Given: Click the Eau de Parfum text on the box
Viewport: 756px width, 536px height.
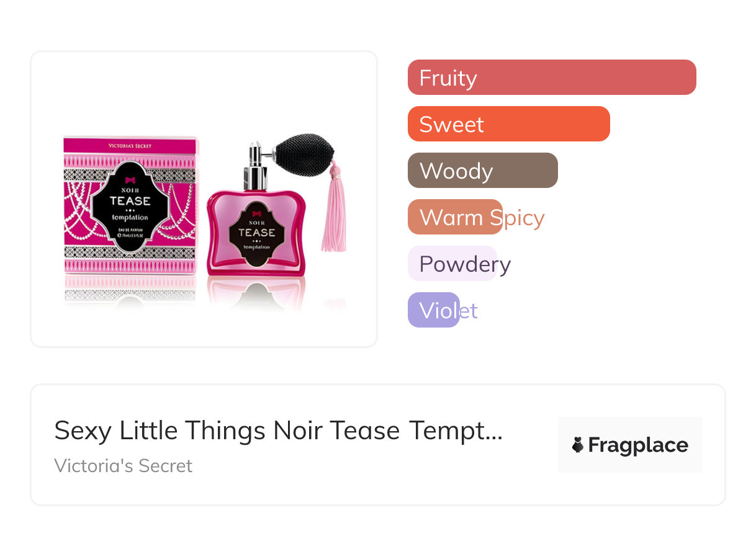Looking at the screenshot, I should point(130,231).
